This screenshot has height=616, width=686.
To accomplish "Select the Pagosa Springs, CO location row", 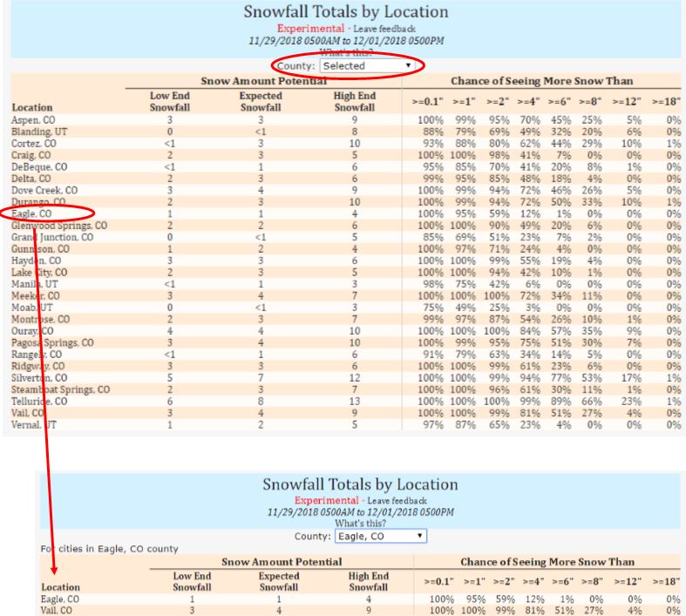I will [x=346, y=342].
